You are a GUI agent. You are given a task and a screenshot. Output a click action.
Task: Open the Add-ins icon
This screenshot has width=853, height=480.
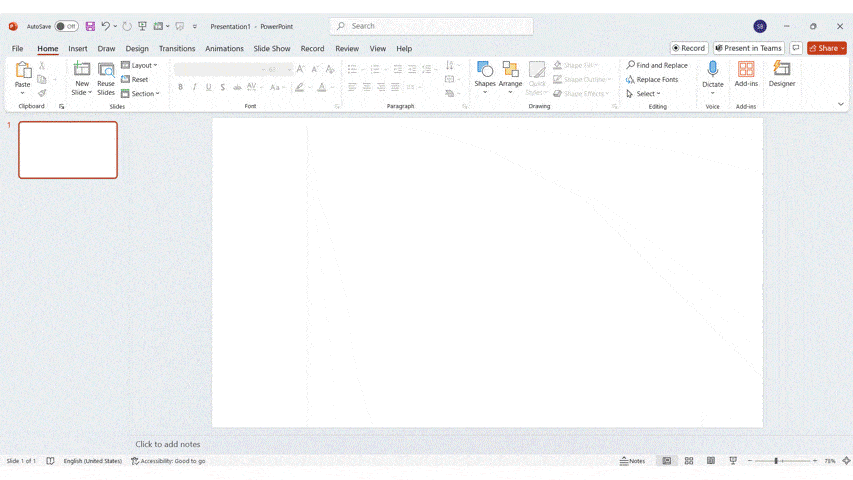tap(746, 69)
